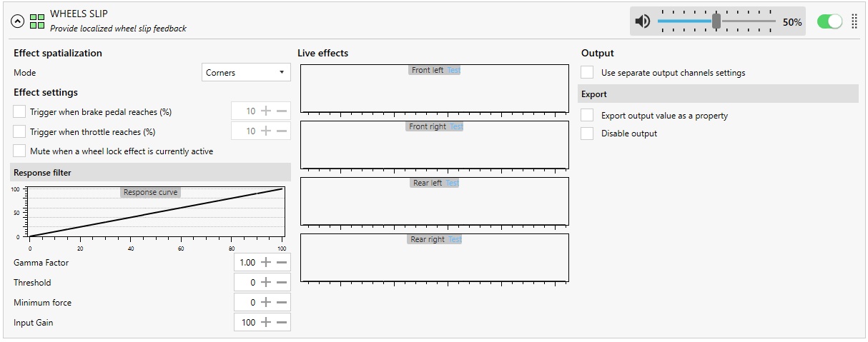This screenshot has width=868, height=342.
Task: Increase Gamma Factor with plus icon
Action: [266, 263]
